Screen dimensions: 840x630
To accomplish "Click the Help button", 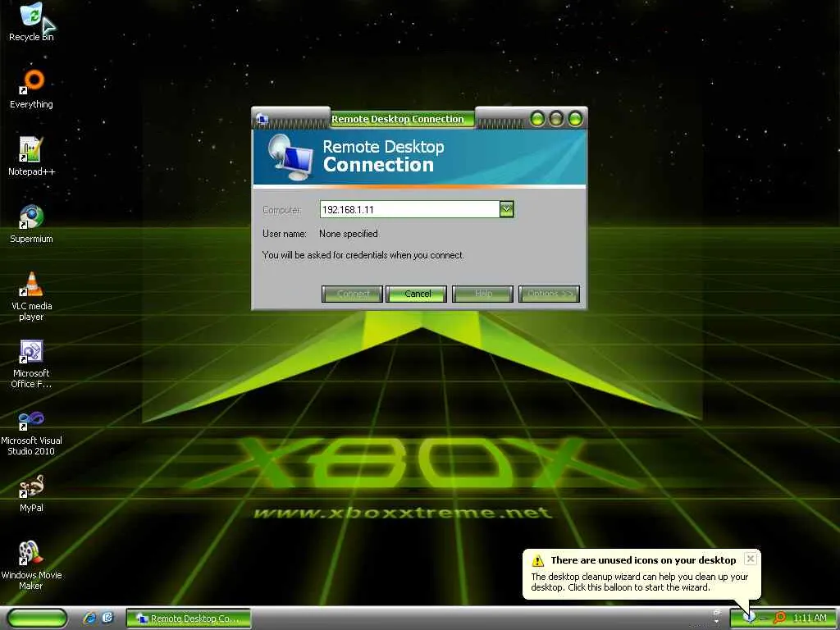I will [482, 294].
